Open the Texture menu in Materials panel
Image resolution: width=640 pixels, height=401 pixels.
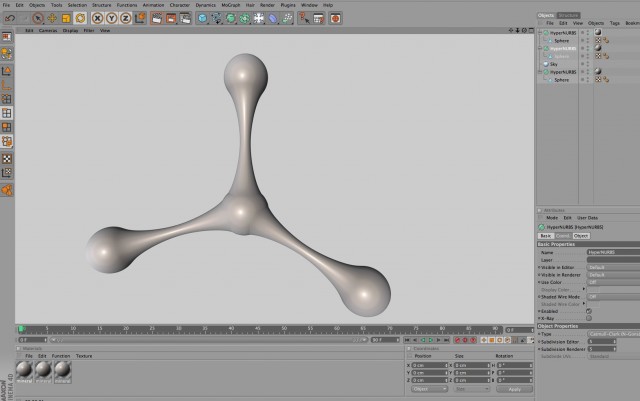[84, 356]
